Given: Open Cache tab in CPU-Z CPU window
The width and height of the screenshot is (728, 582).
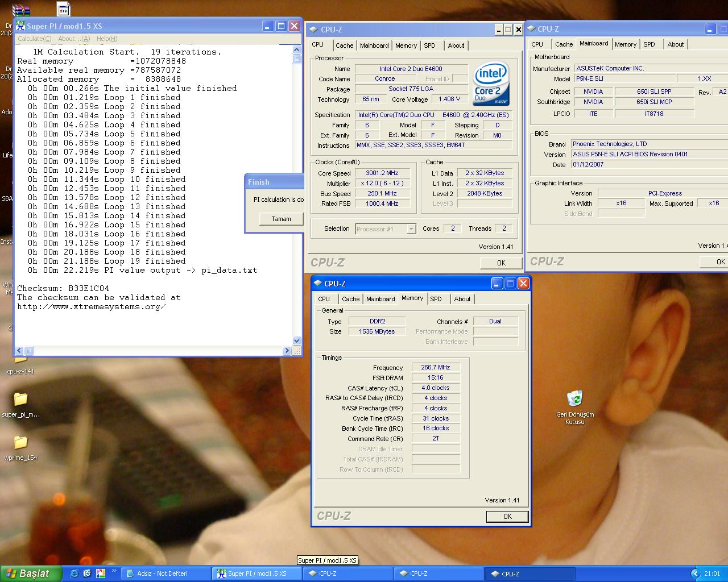Looking at the screenshot, I should click(344, 45).
